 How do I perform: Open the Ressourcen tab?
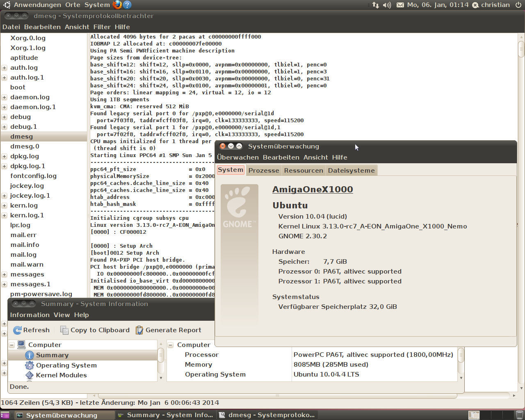tap(303, 170)
